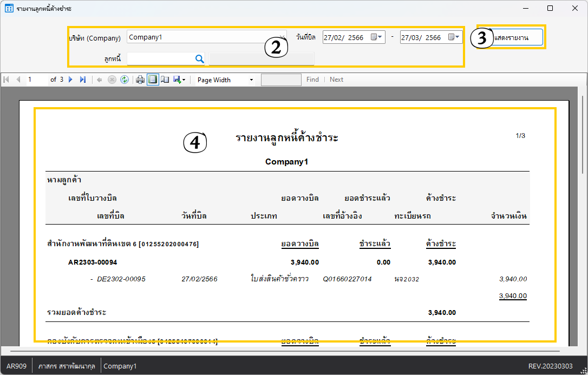
Task: Print the report using the printer icon
Action: tap(140, 80)
